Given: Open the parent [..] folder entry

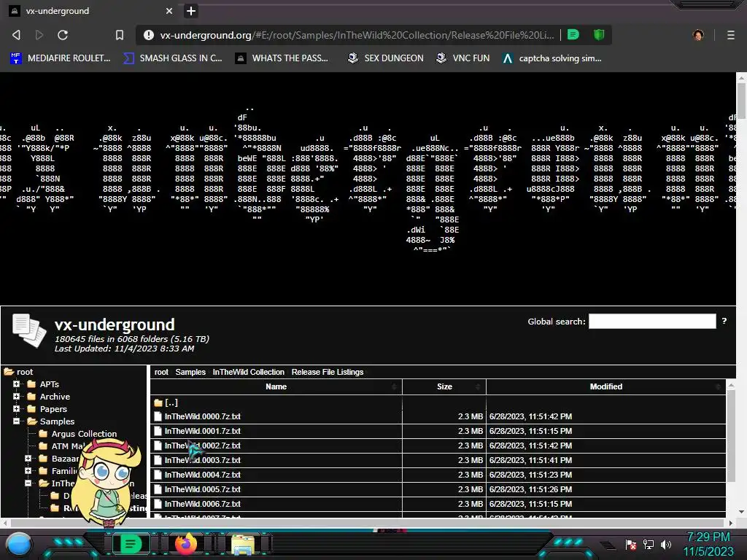Looking at the screenshot, I should click(171, 402).
